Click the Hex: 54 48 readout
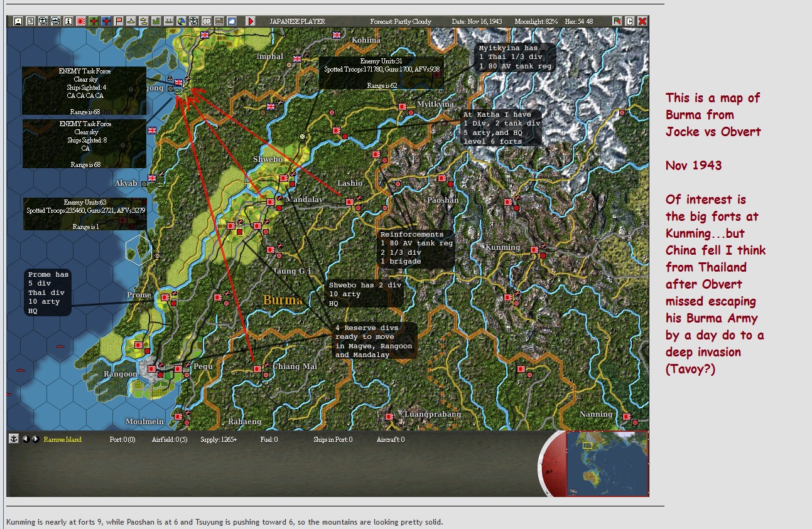This screenshot has width=812, height=529. tap(579, 21)
